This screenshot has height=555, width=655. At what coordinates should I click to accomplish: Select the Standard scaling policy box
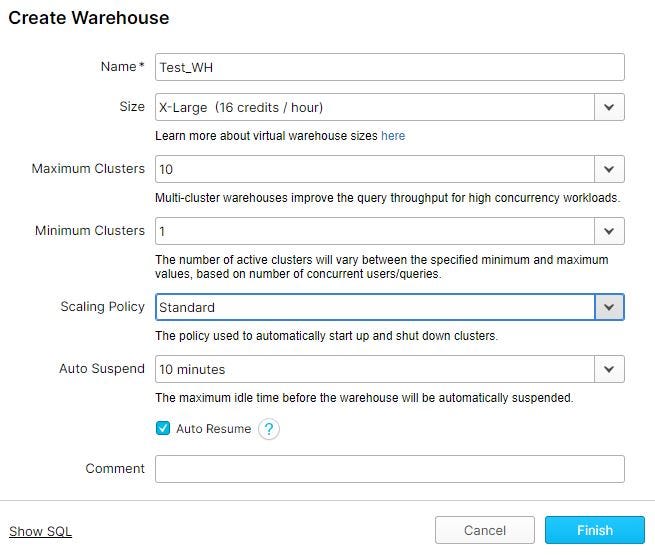(375, 307)
